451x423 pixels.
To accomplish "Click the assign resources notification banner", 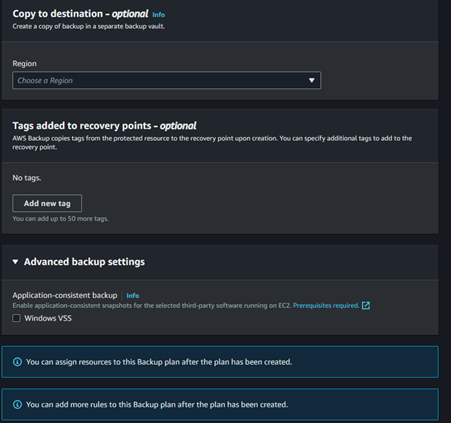I will point(220,362).
